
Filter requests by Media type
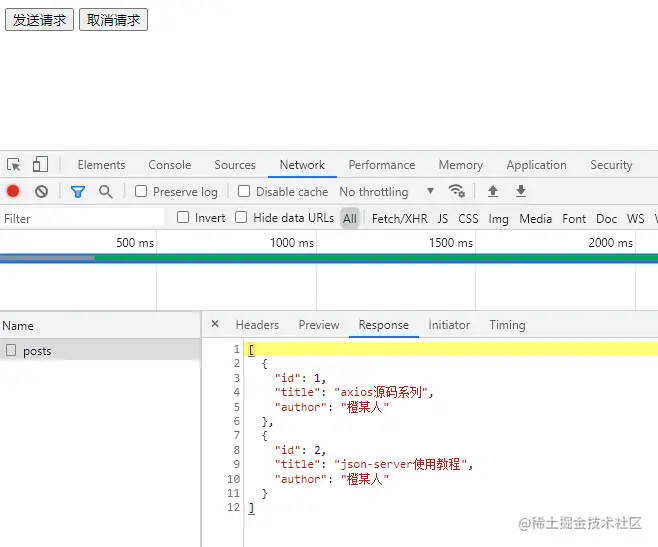tap(535, 219)
